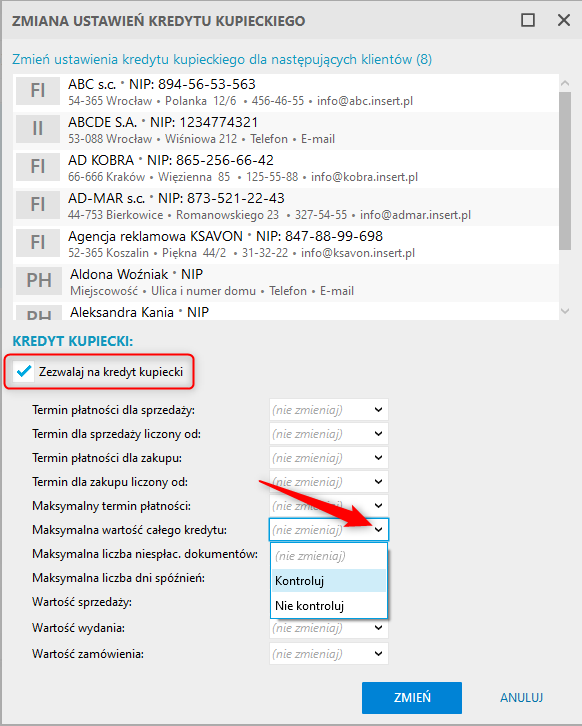Screen dimensions: 582x726
Task: Click the client list scroll up arrow
Action: 565,83
